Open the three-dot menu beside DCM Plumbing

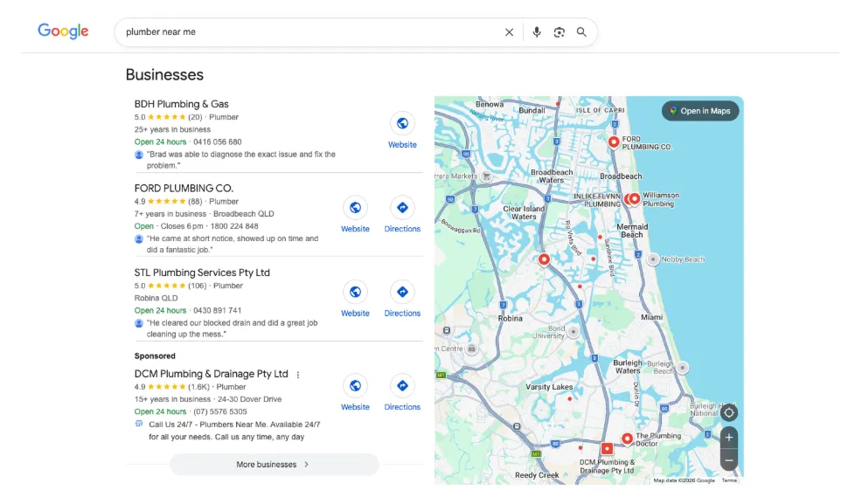298,375
